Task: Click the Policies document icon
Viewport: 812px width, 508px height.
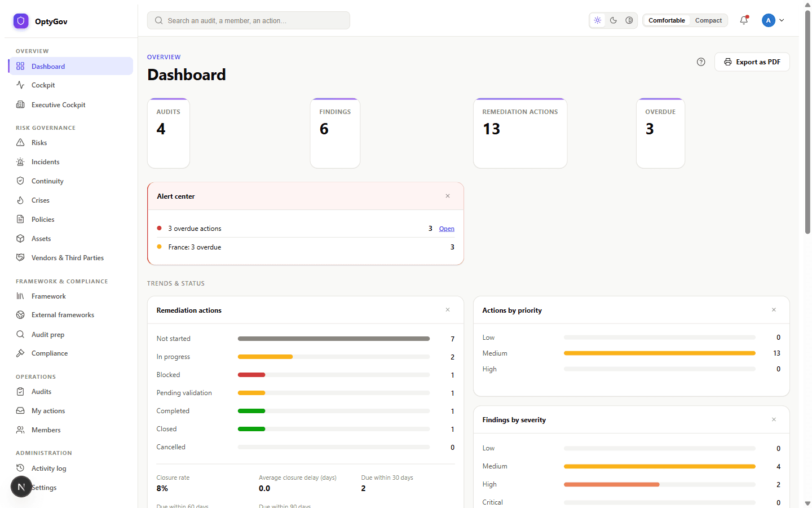Action: tap(20, 220)
